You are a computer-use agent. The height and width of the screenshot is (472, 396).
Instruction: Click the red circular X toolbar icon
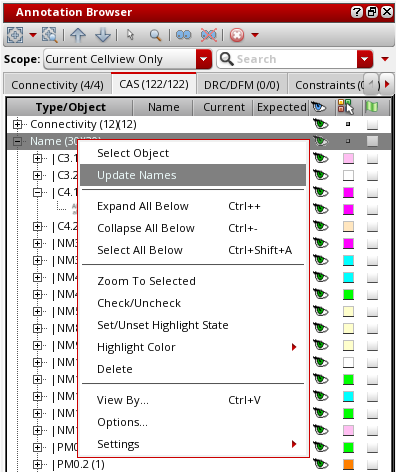(x=237, y=35)
